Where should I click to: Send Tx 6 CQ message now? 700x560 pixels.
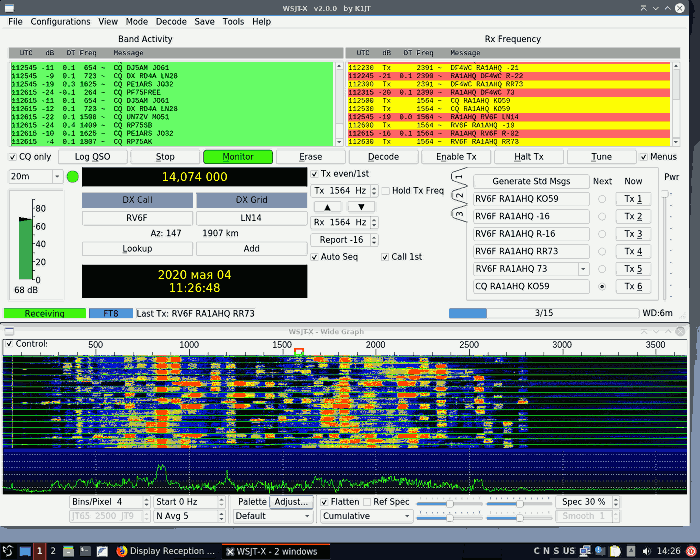click(x=633, y=286)
